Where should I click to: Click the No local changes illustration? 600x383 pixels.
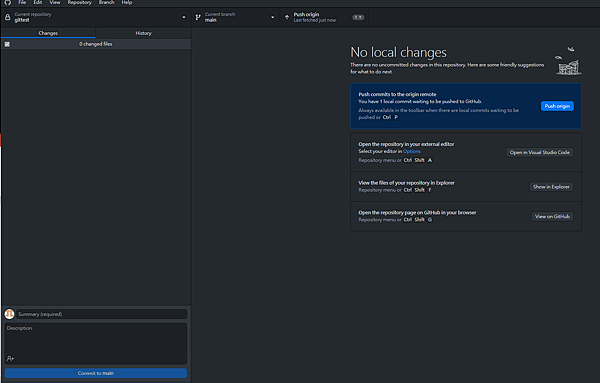pos(568,61)
